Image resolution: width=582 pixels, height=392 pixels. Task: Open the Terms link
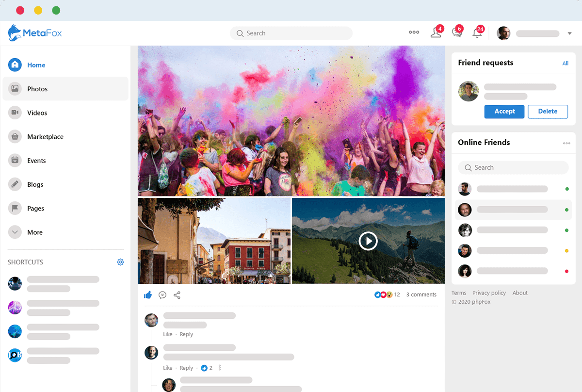(x=459, y=293)
